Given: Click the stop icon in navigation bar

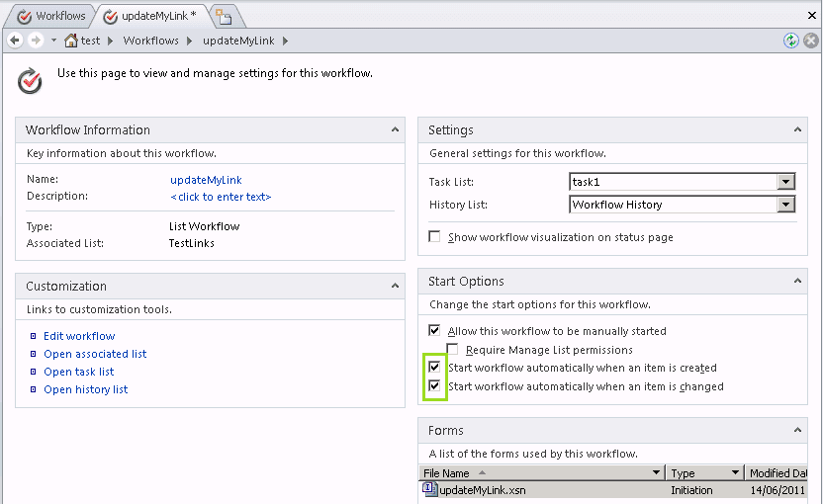Looking at the screenshot, I should pyautogui.click(x=810, y=41).
